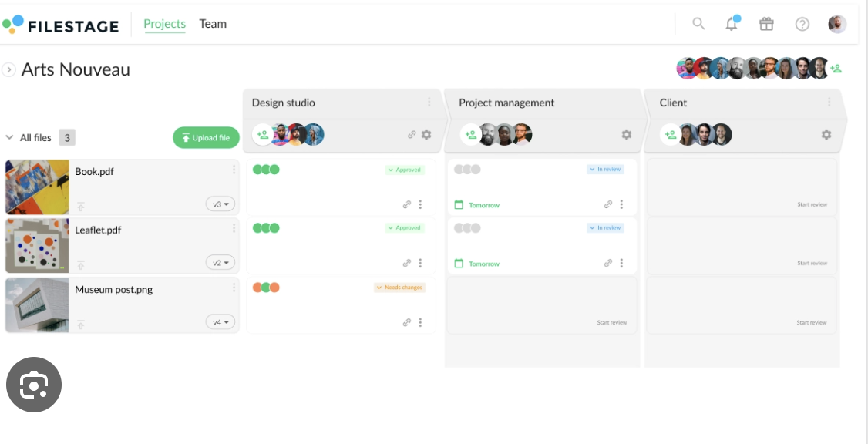Click the Upload file button
This screenshot has width=868, height=444.
coord(206,138)
